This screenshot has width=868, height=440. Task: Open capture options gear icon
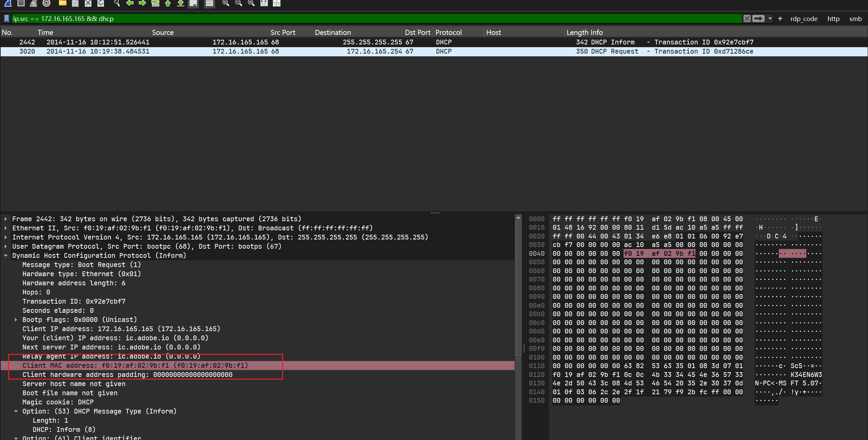pos(46,3)
